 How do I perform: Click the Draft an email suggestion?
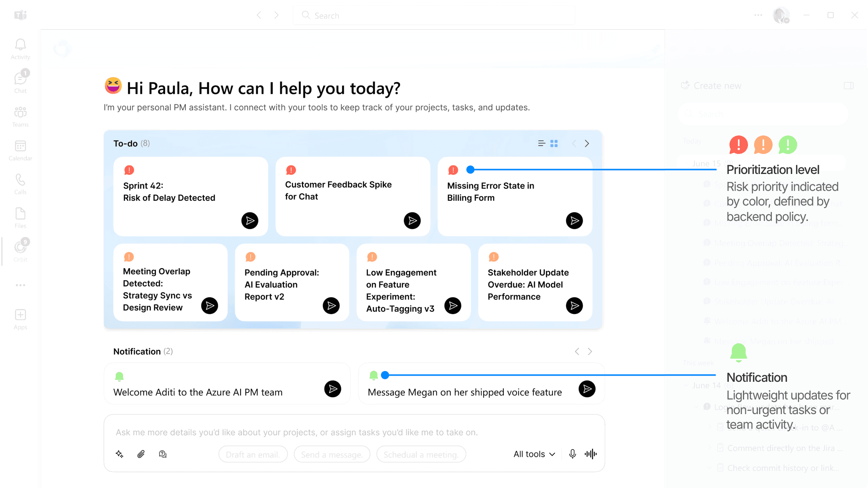253,455
